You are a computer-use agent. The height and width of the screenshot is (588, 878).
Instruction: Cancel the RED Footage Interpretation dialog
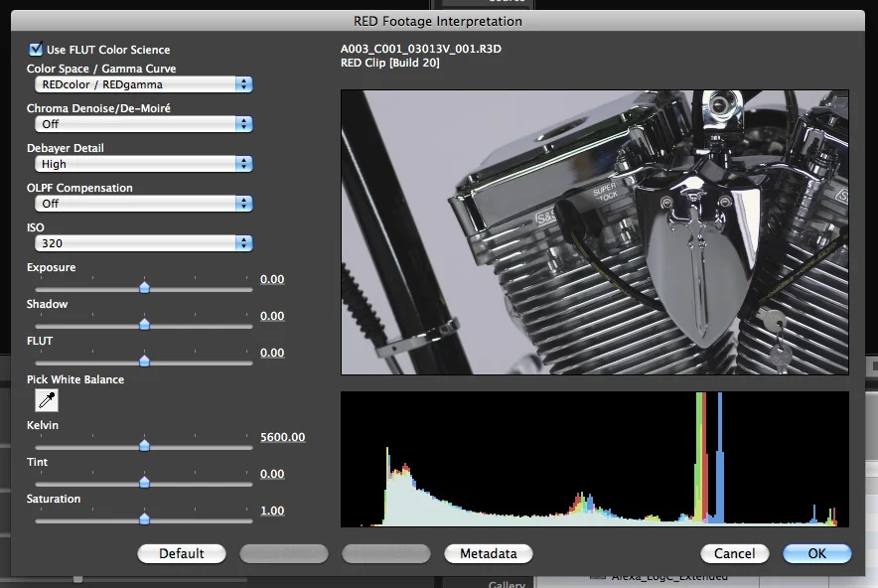click(x=735, y=554)
